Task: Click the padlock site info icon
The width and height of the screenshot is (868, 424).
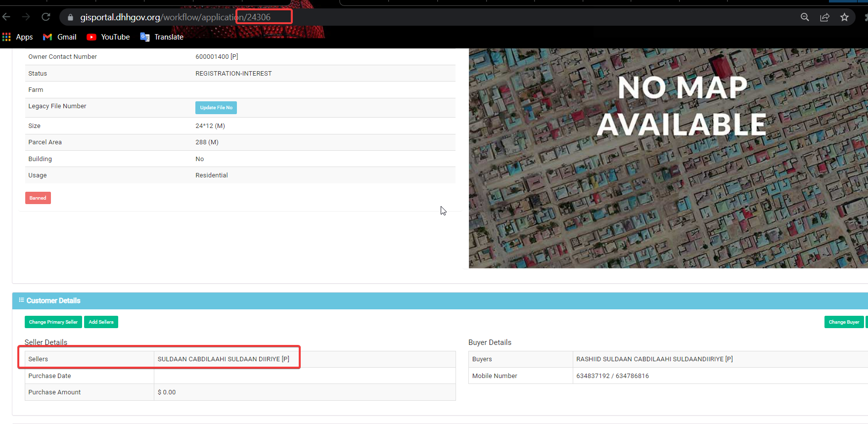Action: click(70, 17)
